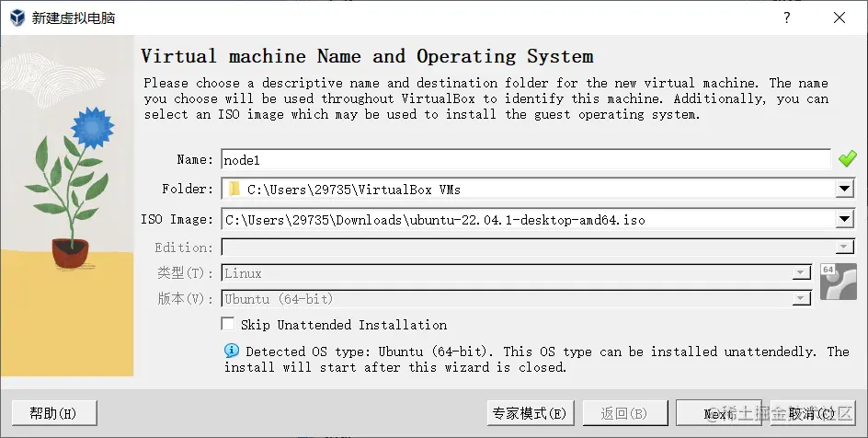Click the question mark help icon
This screenshot has width=868, height=438.
pos(787,17)
